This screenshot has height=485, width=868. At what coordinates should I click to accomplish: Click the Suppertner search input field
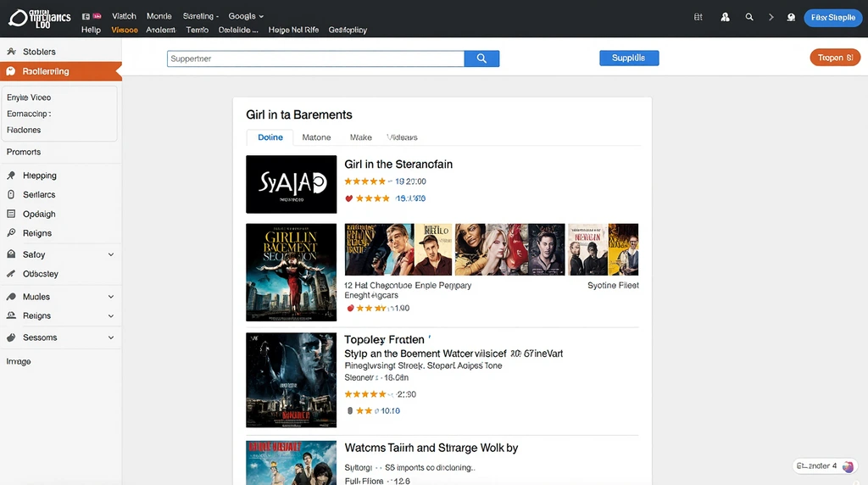315,59
